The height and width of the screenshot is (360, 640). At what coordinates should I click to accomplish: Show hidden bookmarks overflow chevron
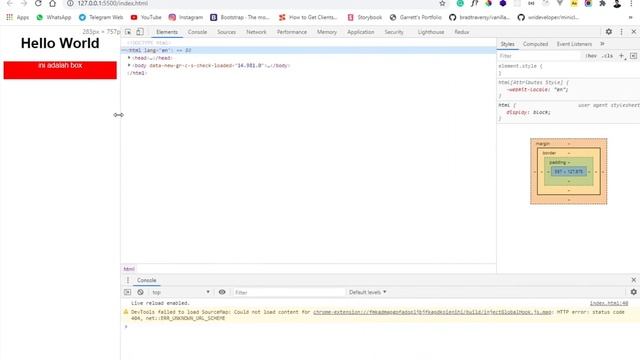point(631,17)
